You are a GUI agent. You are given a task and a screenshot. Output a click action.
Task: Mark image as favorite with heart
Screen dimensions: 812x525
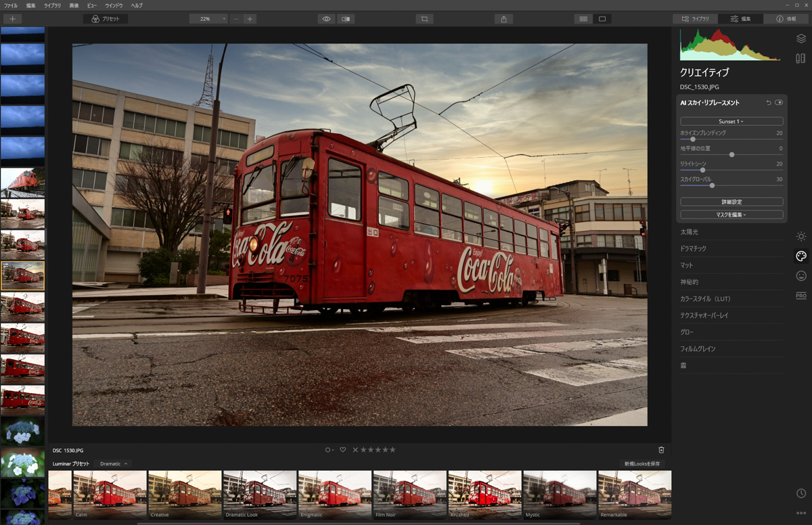(x=343, y=450)
